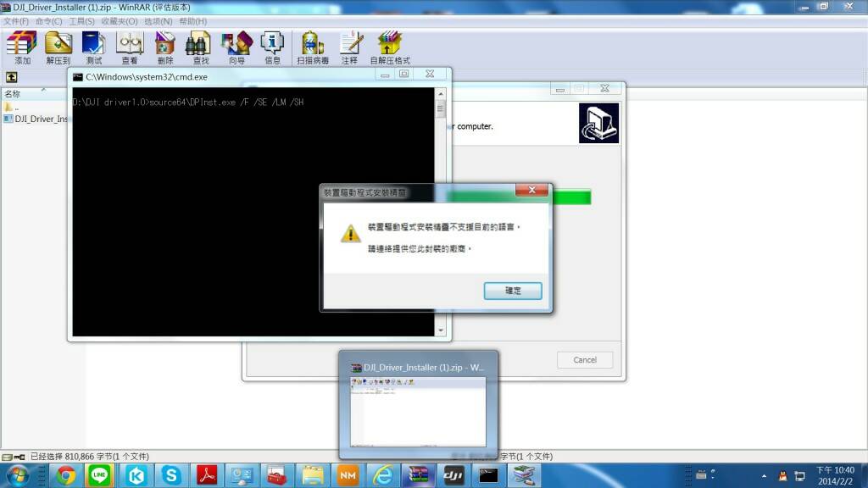
Task: Sort the file list by 名称 column
Action: coord(13,94)
